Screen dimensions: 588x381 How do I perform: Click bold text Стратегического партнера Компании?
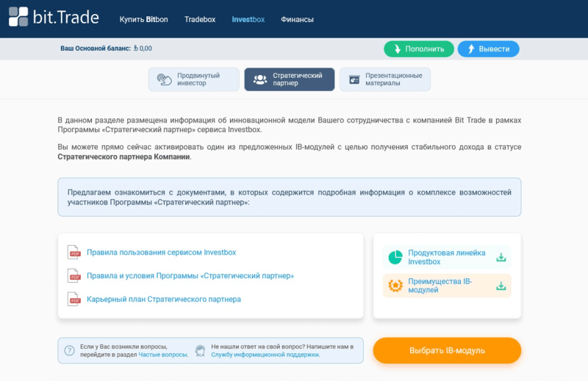[x=123, y=157]
